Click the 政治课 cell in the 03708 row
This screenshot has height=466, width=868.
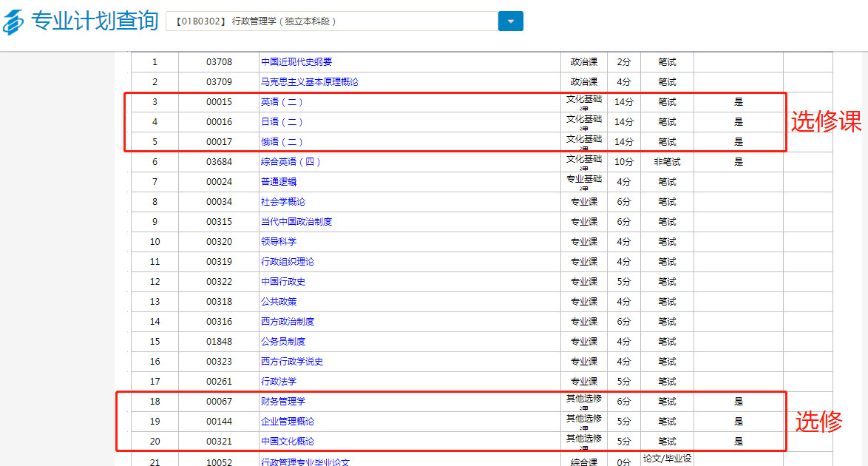(x=584, y=62)
